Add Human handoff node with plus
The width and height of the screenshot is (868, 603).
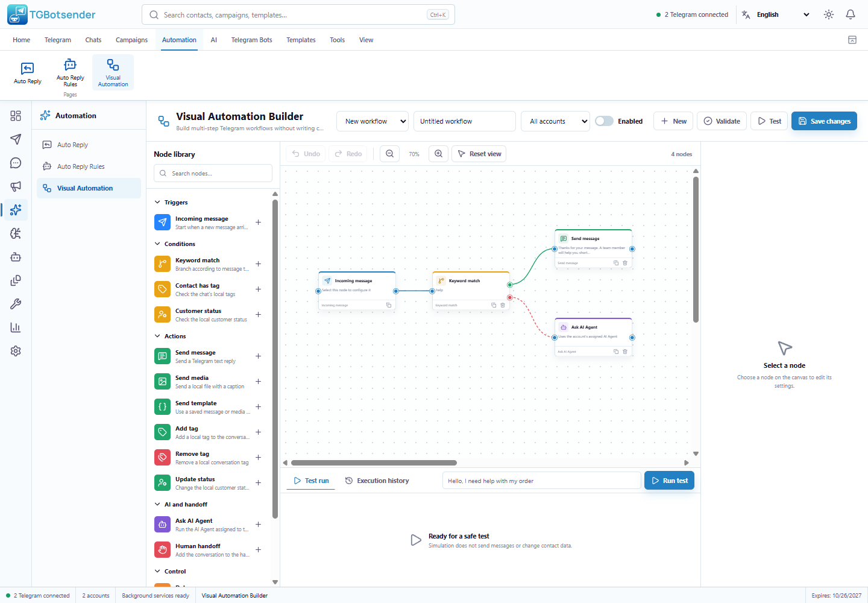(x=258, y=550)
